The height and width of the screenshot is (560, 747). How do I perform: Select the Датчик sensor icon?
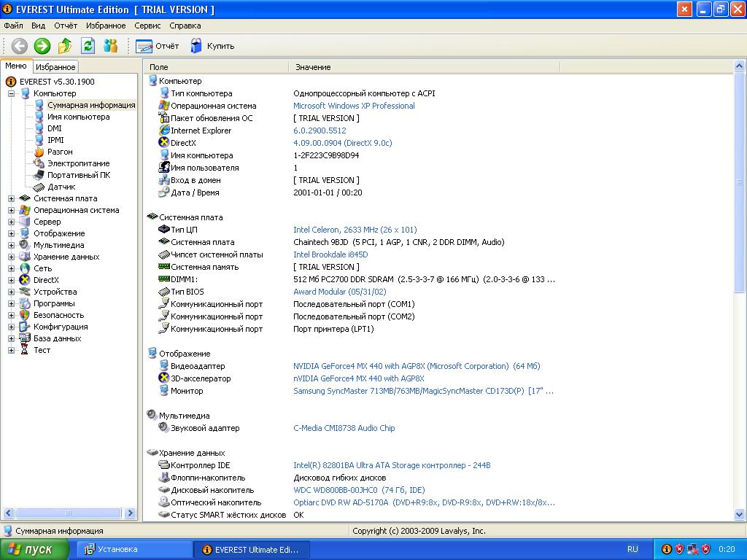(39, 187)
